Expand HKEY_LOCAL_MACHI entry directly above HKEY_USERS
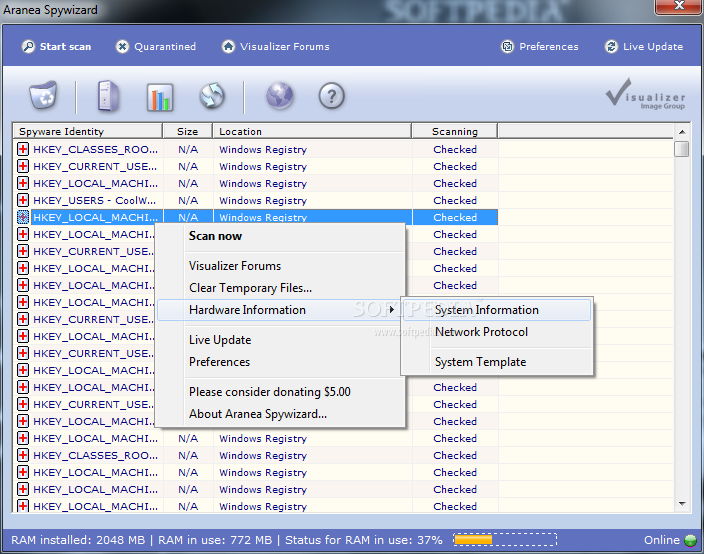 tap(23, 183)
